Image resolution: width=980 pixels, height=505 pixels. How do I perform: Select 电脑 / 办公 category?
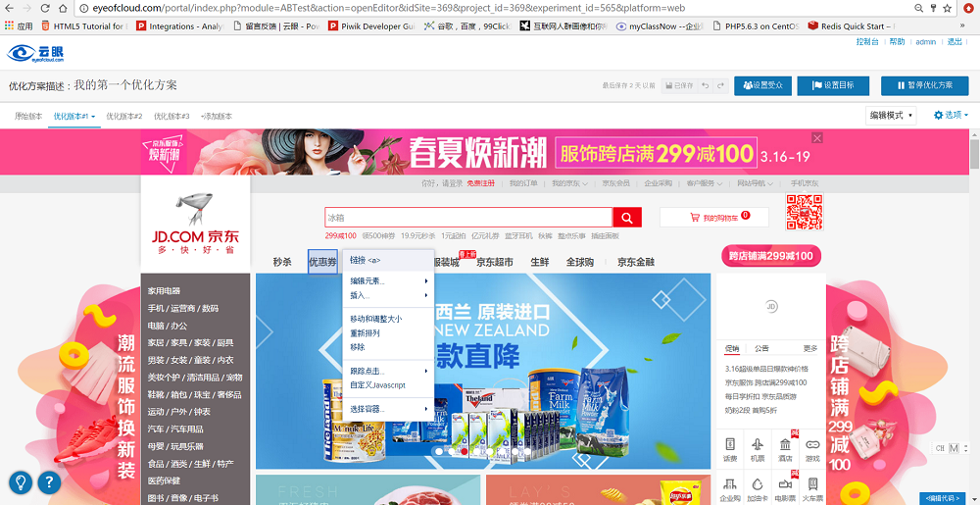tap(167, 326)
